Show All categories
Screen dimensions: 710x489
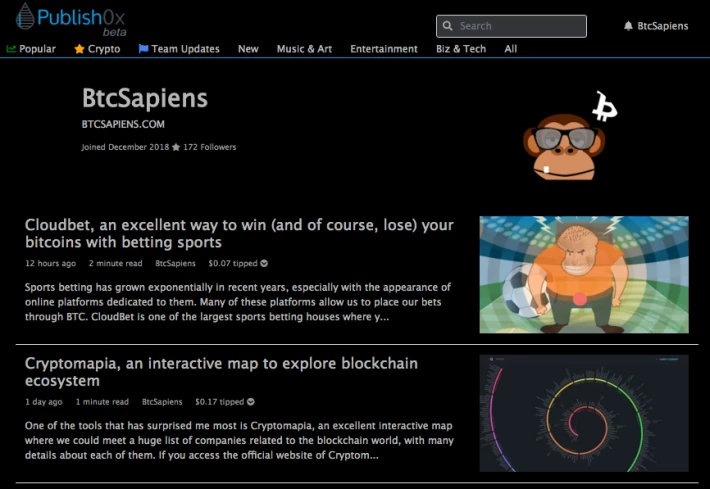coord(511,49)
